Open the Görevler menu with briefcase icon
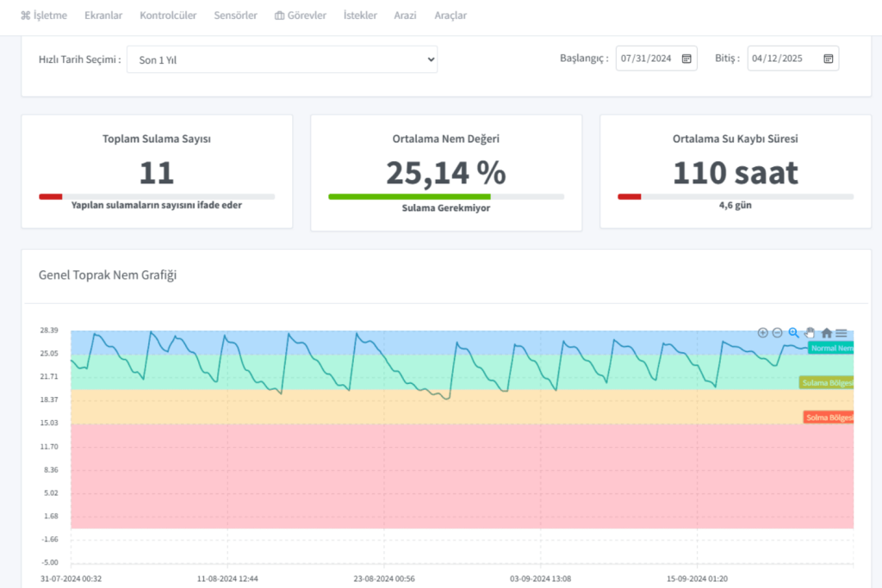This screenshot has width=882, height=588. tap(300, 15)
